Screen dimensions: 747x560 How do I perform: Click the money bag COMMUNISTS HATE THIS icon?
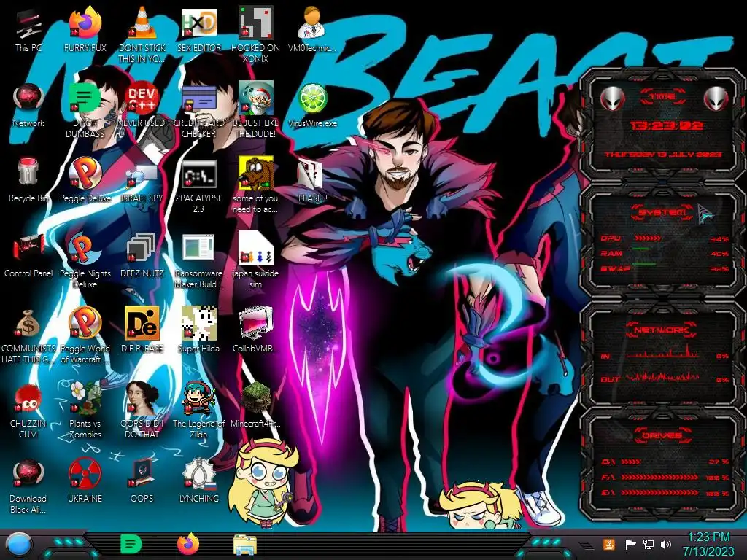pyautogui.click(x=28, y=336)
